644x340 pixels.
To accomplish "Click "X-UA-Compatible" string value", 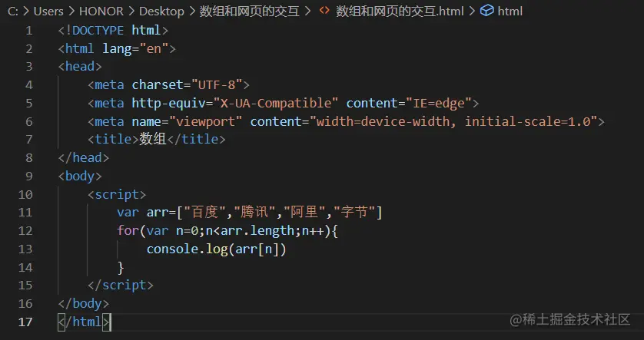I will tap(276, 103).
